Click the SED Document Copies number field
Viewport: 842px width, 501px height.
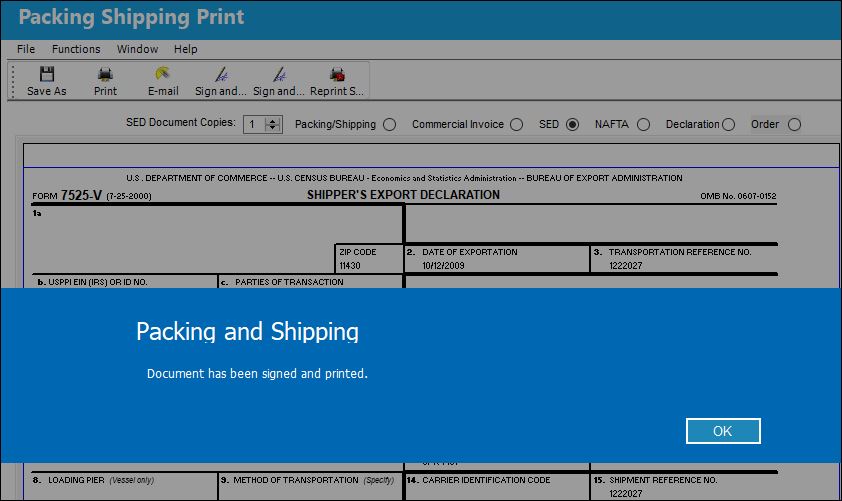[255, 125]
